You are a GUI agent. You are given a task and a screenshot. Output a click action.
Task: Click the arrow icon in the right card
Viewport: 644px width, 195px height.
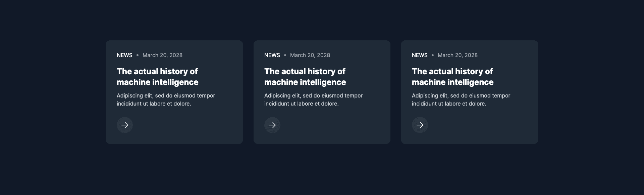pyautogui.click(x=420, y=125)
